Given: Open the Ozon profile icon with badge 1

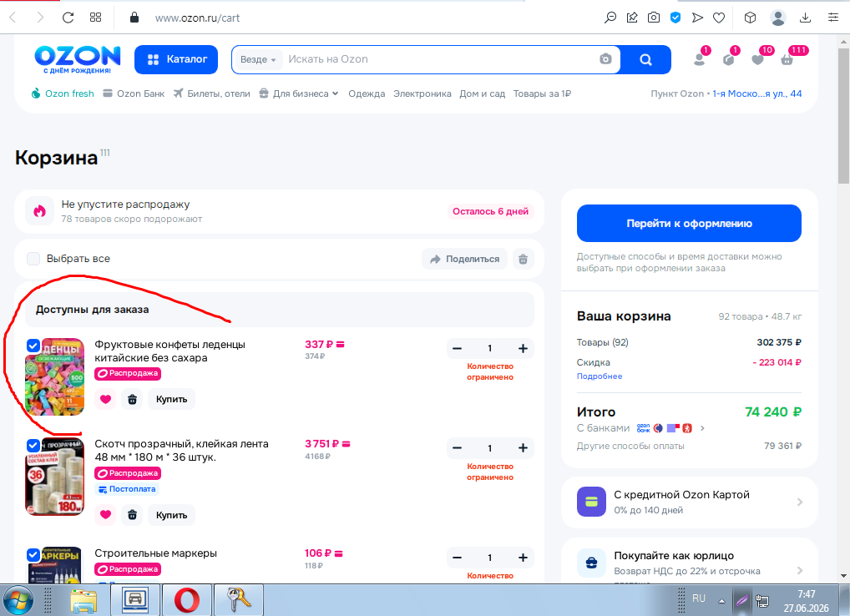Looking at the screenshot, I should [x=700, y=59].
